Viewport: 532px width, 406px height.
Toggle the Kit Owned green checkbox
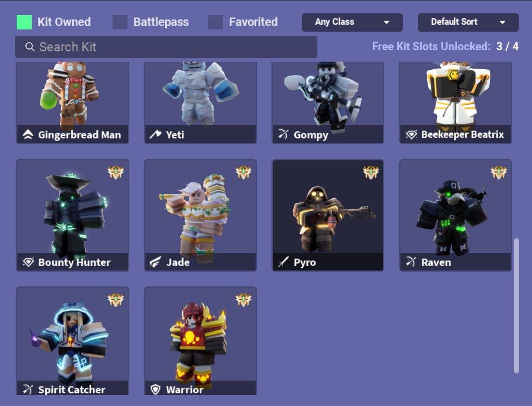point(24,22)
